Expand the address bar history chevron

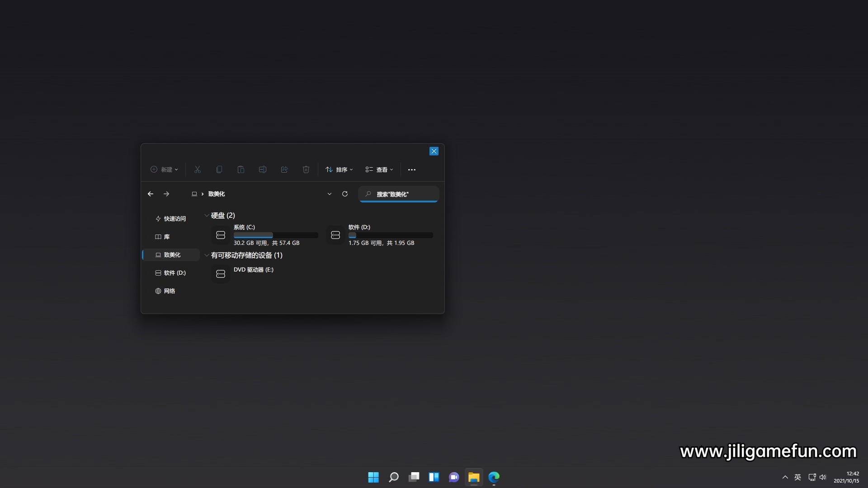(330, 194)
